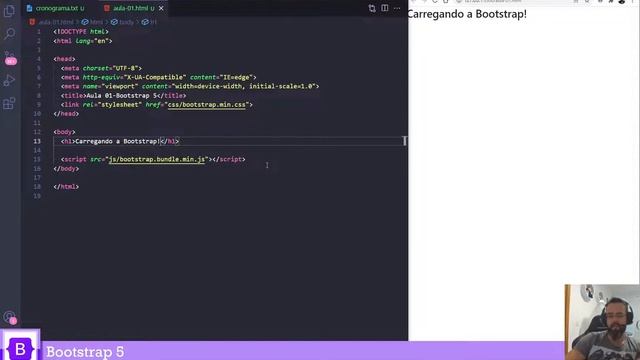Click the DOCTYPE html line
The height and width of the screenshot is (360, 640).
pos(81,31)
